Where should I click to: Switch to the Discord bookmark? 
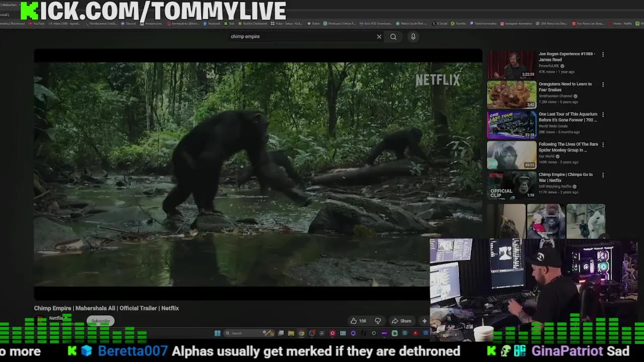[128, 24]
